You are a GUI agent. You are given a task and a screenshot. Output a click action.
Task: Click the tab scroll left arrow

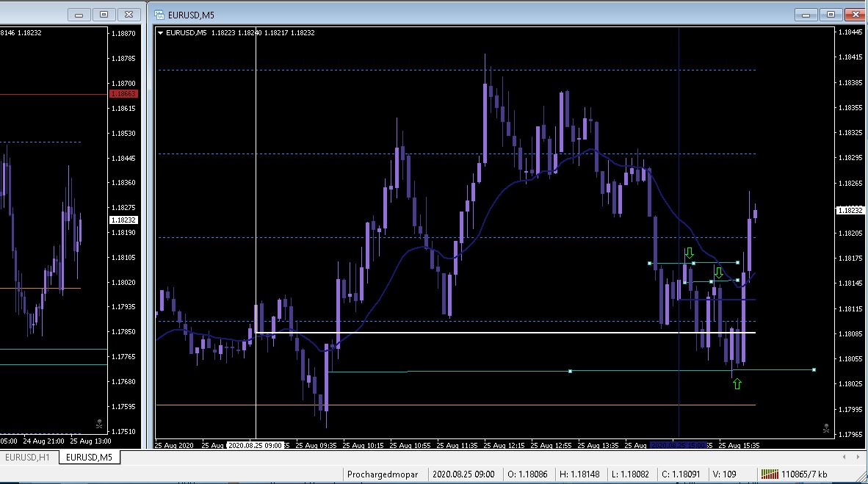tap(844, 458)
